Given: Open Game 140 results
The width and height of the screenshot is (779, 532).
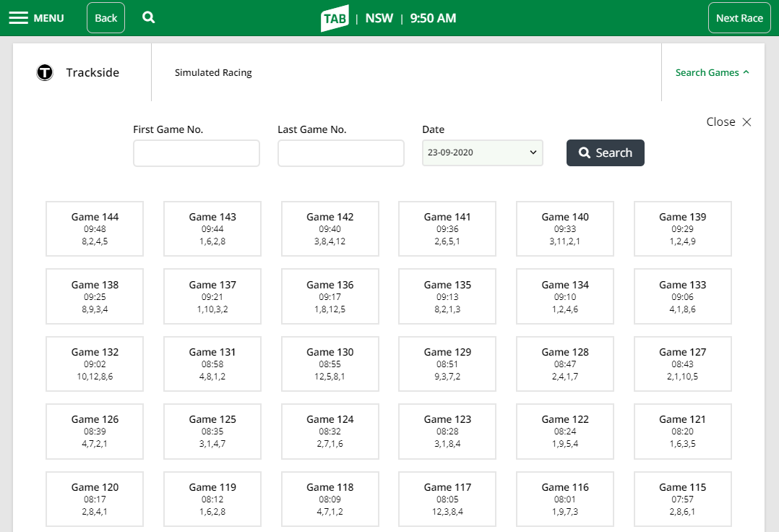Looking at the screenshot, I should pos(565,229).
